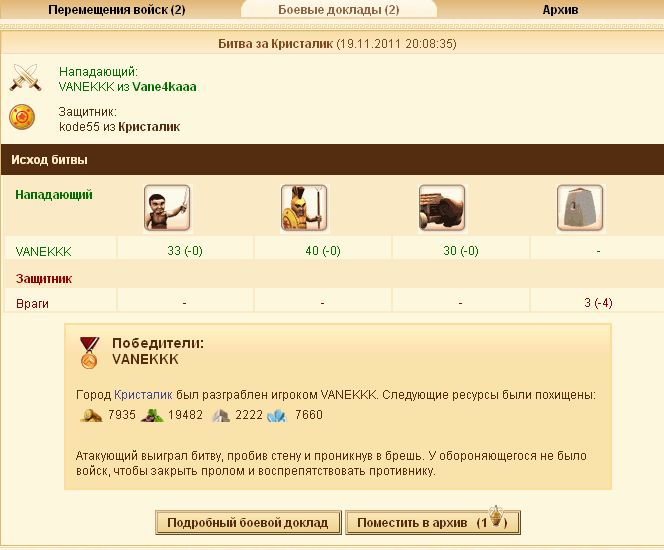Click the marble resource icon
664x550 pixels.
221,415
